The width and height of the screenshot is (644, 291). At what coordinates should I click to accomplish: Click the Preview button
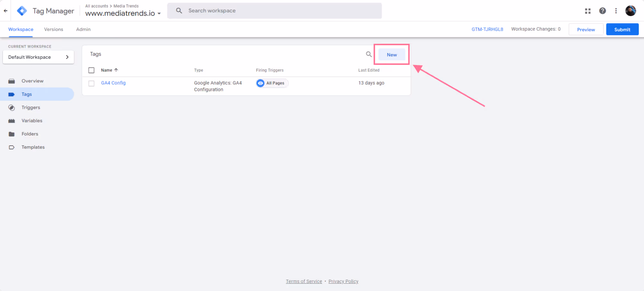[586, 30]
